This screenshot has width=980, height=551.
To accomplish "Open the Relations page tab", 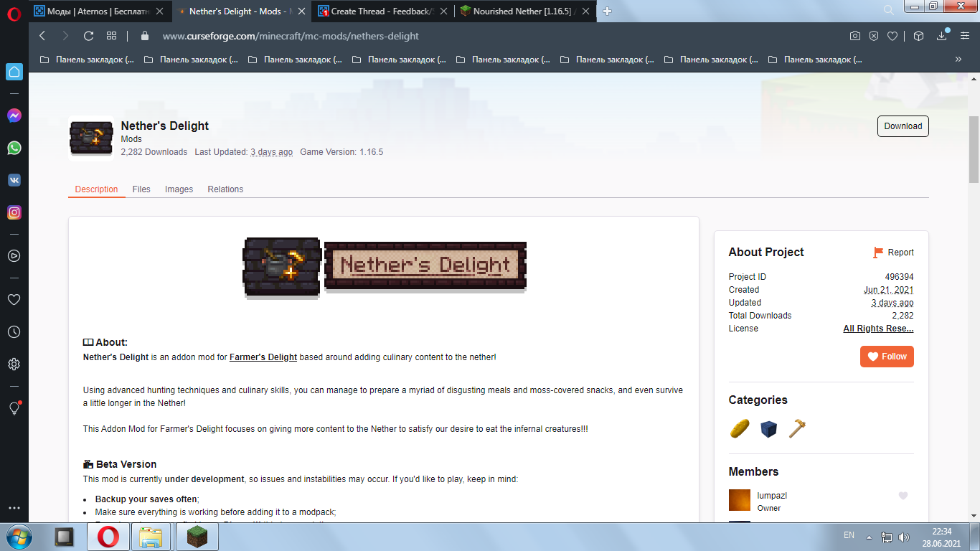I will (x=225, y=189).
